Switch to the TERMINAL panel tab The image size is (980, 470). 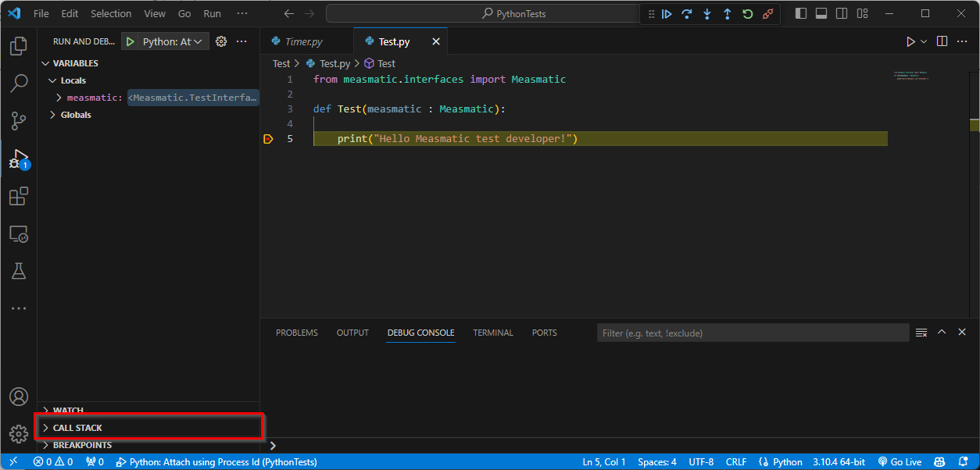493,333
